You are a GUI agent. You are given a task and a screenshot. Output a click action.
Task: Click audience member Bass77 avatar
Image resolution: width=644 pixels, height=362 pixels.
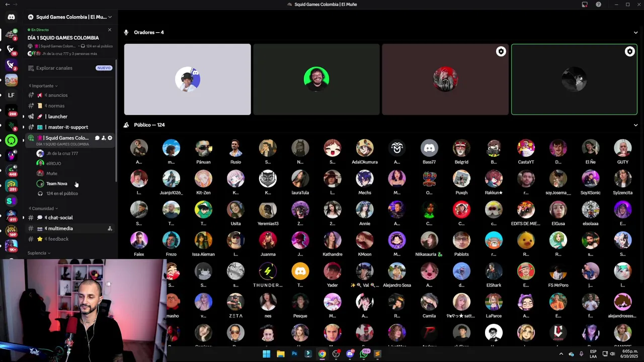[x=429, y=148]
